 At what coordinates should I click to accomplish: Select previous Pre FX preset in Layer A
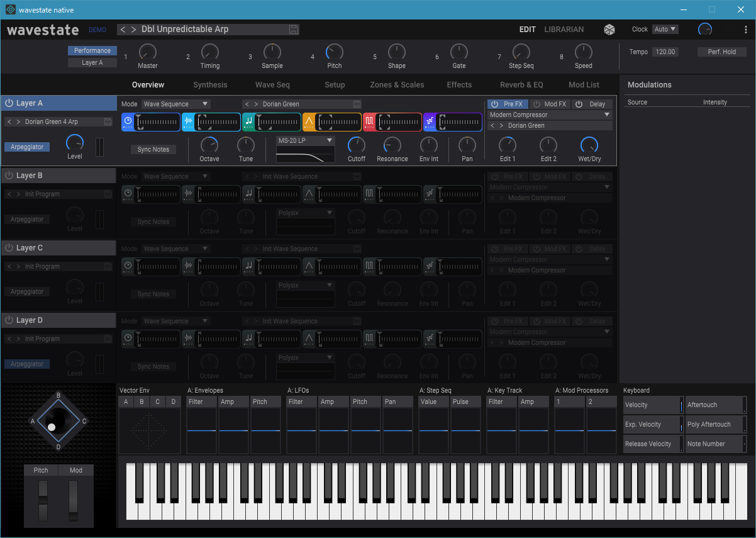tap(492, 126)
